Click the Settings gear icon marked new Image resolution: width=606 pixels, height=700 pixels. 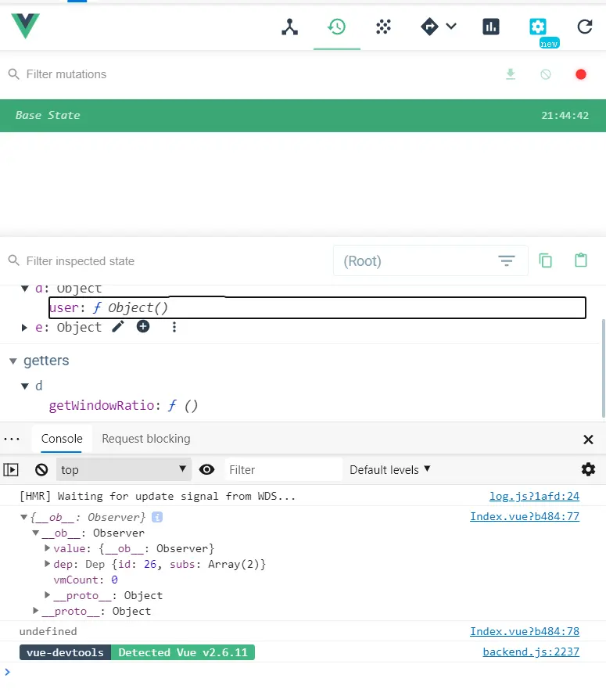click(538, 27)
